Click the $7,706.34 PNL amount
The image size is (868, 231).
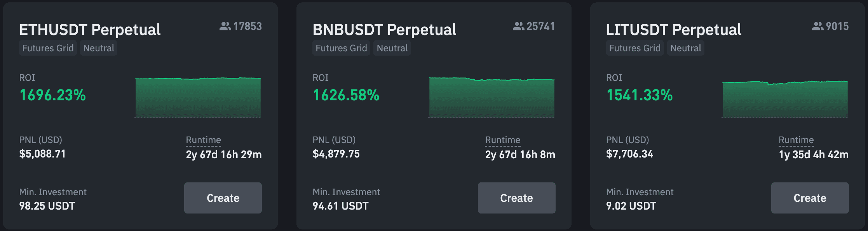click(629, 154)
